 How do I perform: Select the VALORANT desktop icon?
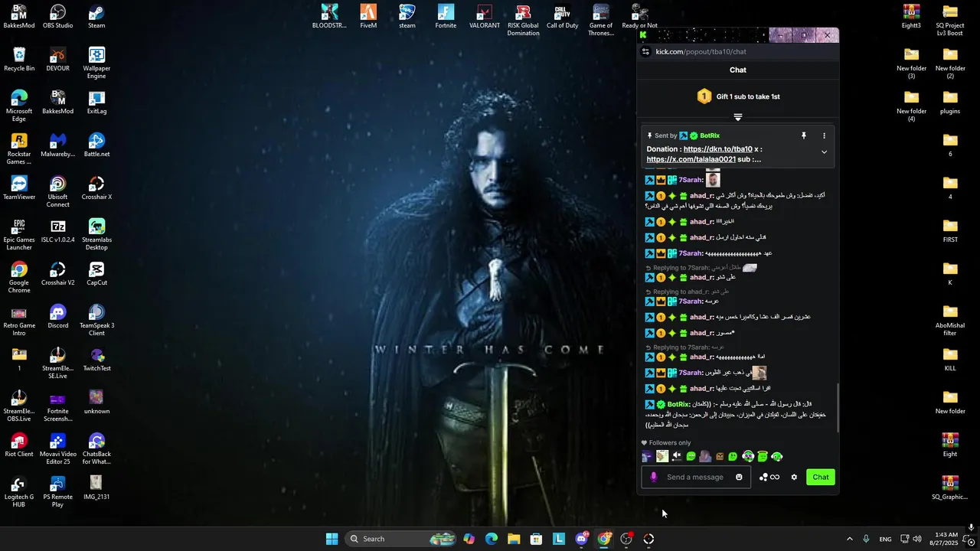pos(485,17)
